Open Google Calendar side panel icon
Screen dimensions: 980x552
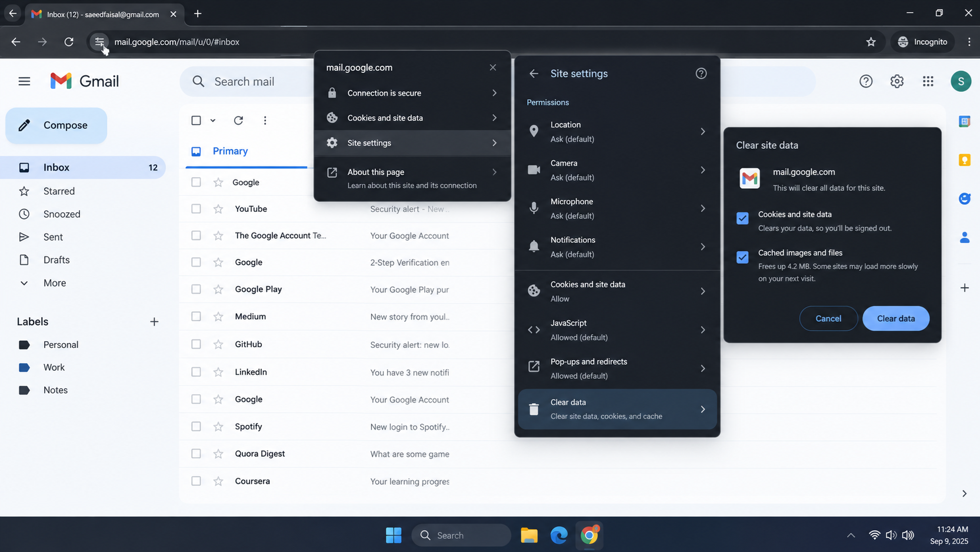click(x=964, y=121)
